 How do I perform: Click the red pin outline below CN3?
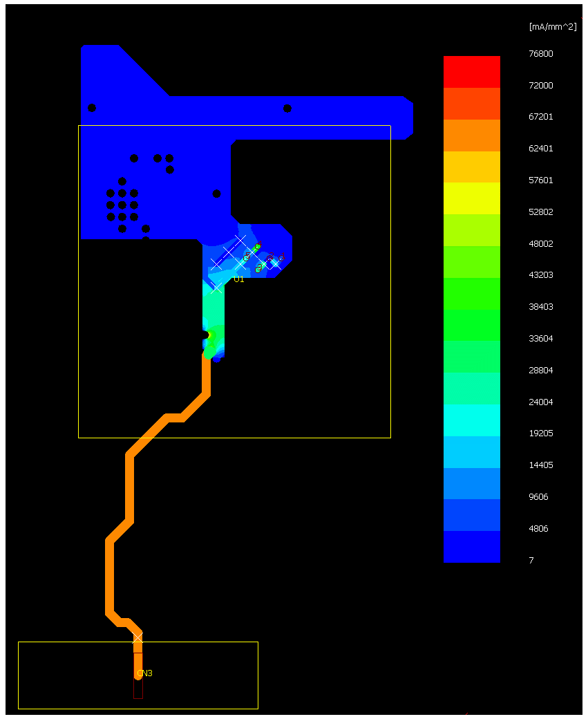[138, 689]
